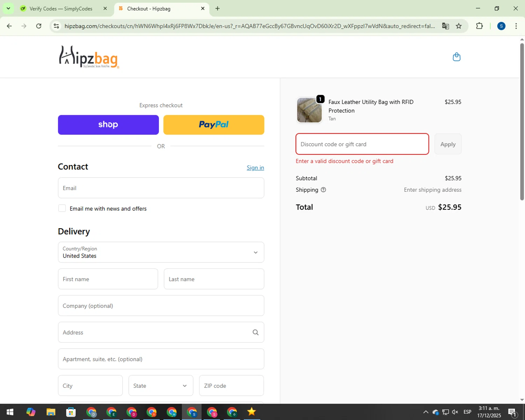Click the Faux Leather Utility Bag thumbnail
The width and height of the screenshot is (525, 420).
tap(309, 110)
